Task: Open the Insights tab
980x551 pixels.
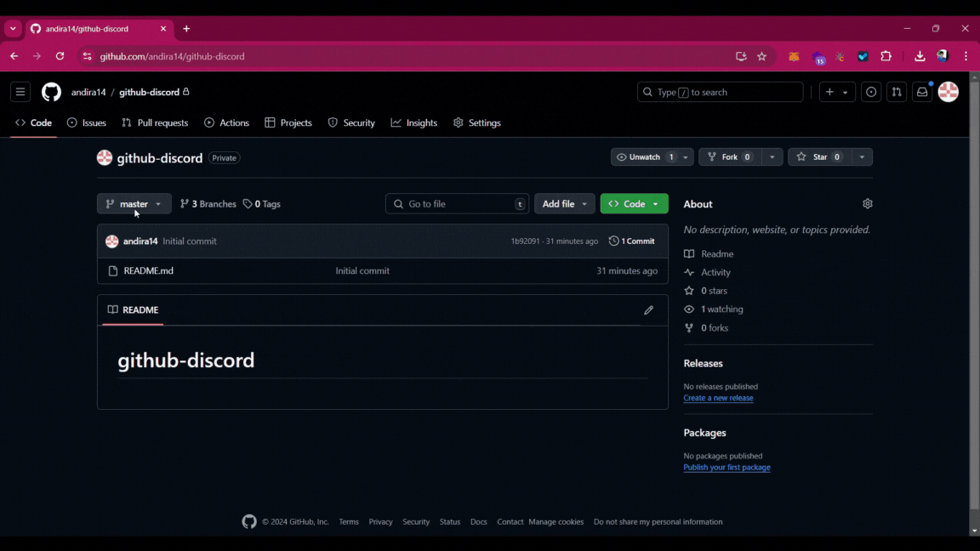Action: [x=414, y=123]
